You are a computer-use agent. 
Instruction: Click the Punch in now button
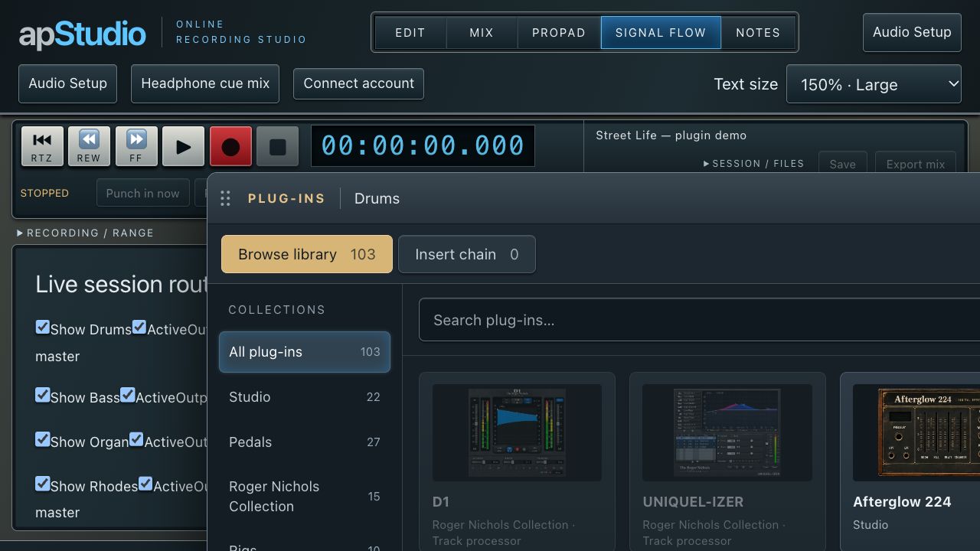tap(143, 194)
